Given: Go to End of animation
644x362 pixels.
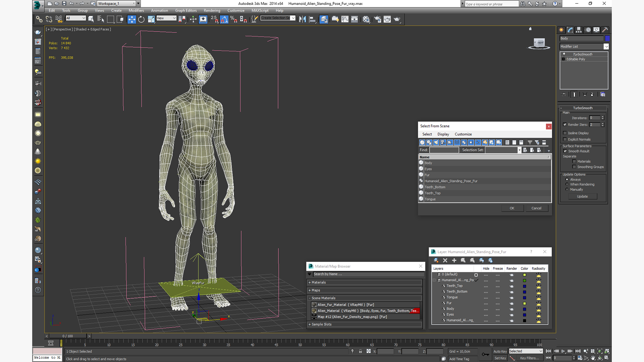Looking at the screenshot, I should (x=578, y=351).
